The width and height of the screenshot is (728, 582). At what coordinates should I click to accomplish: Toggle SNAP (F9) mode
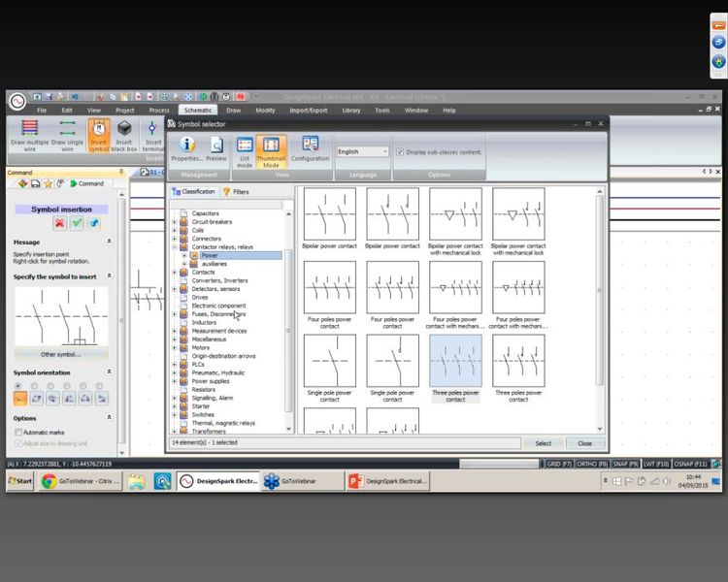[x=625, y=464]
